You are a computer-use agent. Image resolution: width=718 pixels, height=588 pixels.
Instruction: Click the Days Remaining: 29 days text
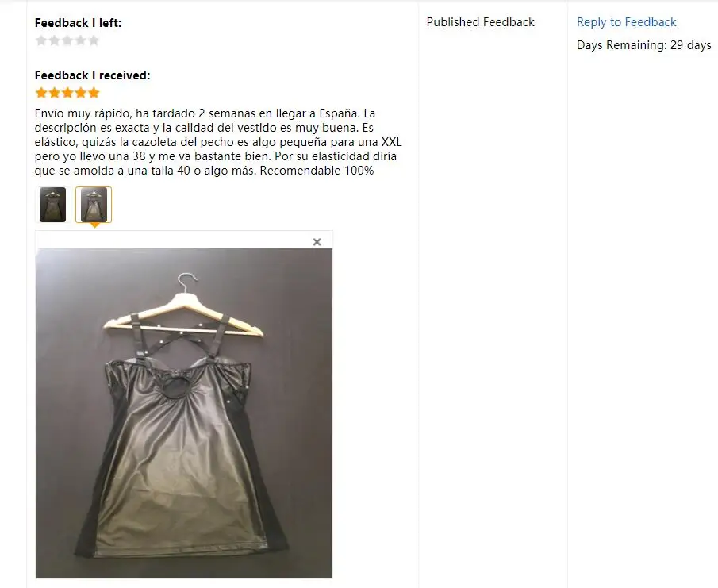pos(643,45)
